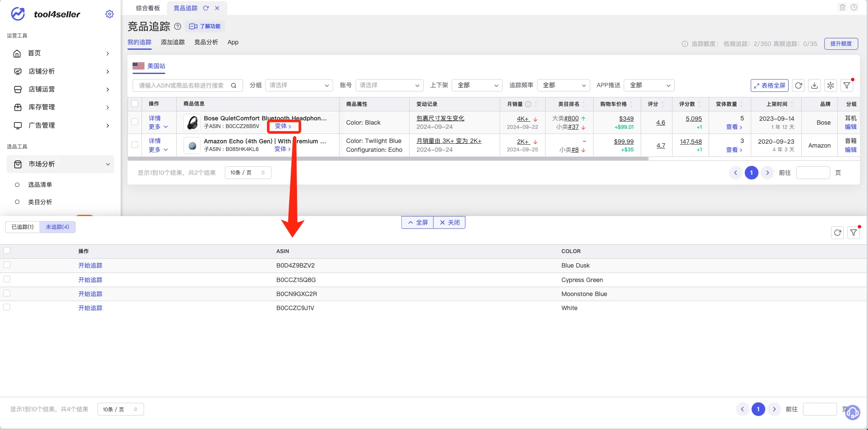This screenshot has width=868, height=430.
Task: Click 开始追踪 for Blue Dusk variant
Action: coord(90,265)
